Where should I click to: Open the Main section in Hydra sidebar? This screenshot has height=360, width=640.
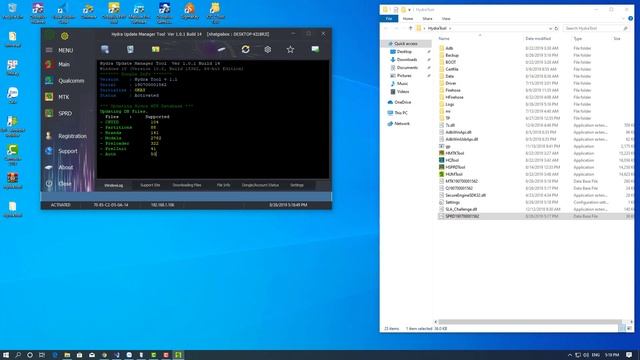click(x=58, y=64)
